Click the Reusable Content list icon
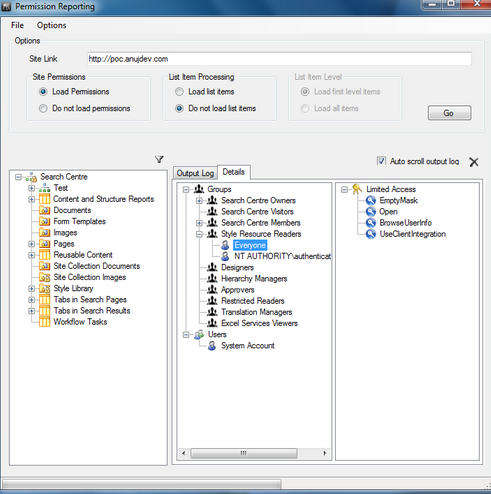The image size is (491, 494). (x=44, y=255)
